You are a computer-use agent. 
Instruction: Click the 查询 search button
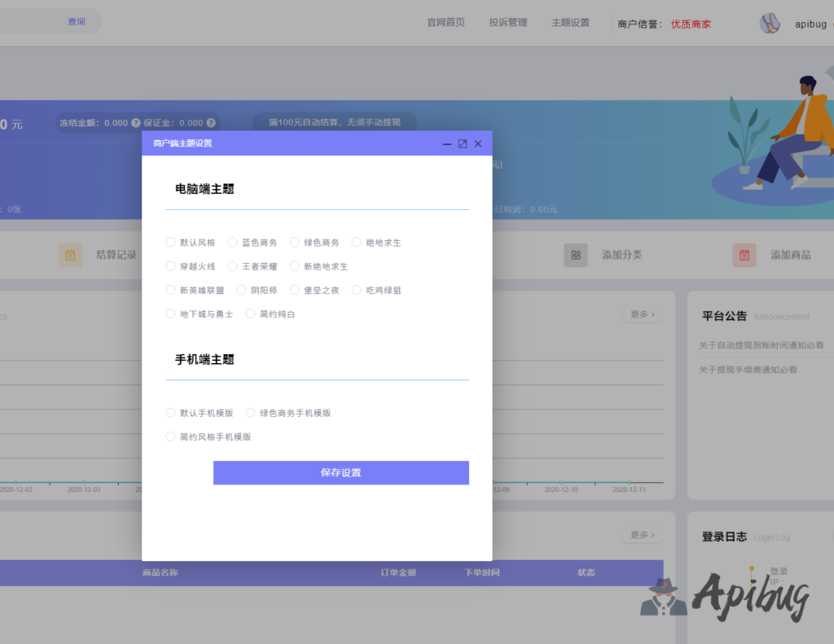77,22
